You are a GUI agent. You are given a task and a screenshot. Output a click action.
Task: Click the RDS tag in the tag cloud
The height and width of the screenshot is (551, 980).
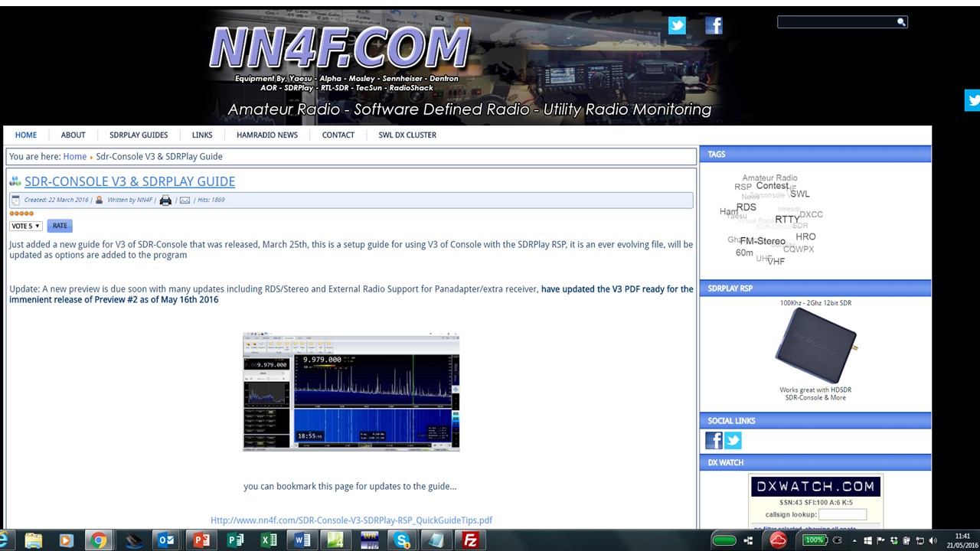pyautogui.click(x=746, y=207)
